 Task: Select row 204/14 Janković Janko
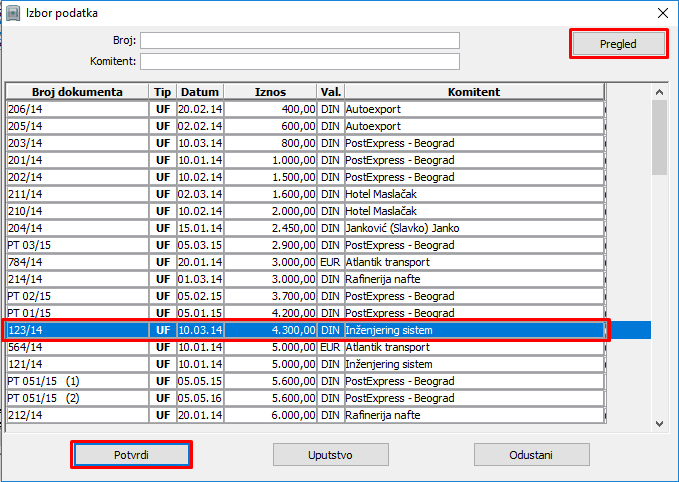click(x=305, y=228)
